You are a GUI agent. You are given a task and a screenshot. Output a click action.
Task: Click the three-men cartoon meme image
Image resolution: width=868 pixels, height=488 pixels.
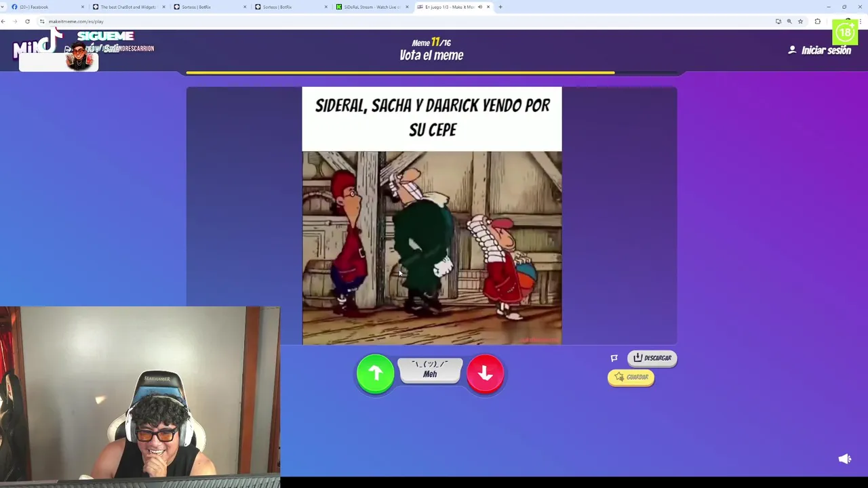click(432, 247)
